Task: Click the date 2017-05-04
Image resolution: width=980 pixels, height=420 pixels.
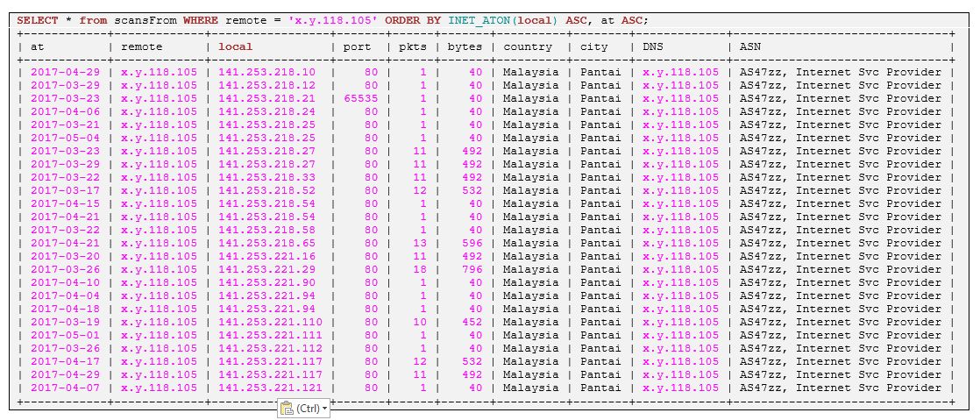Action: [x=65, y=138]
